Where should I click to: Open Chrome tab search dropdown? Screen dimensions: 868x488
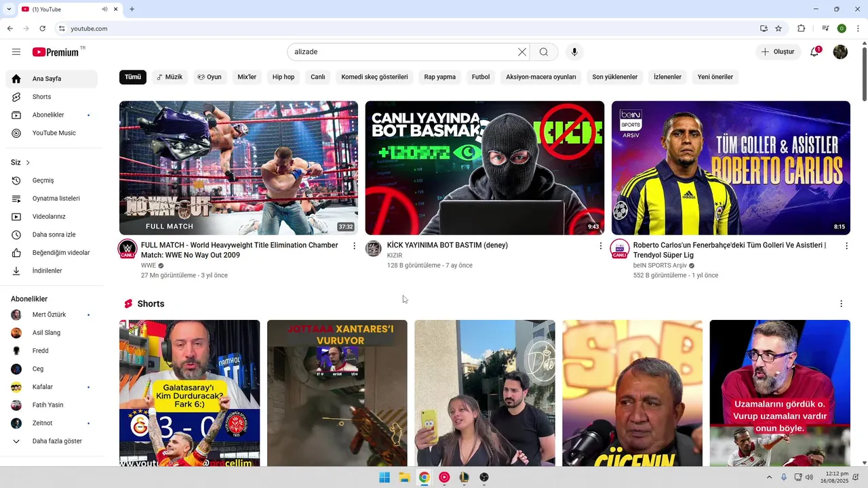pos(9,9)
